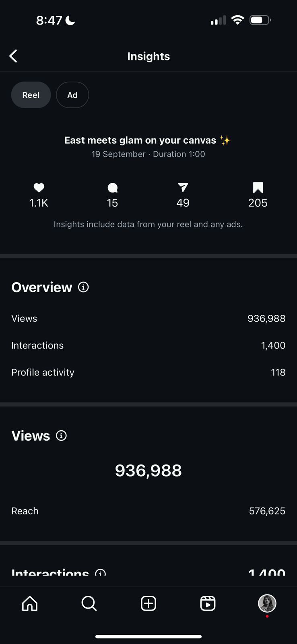Image resolution: width=297 pixels, height=644 pixels.
Task: Go to Home feed
Action: (30, 603)
